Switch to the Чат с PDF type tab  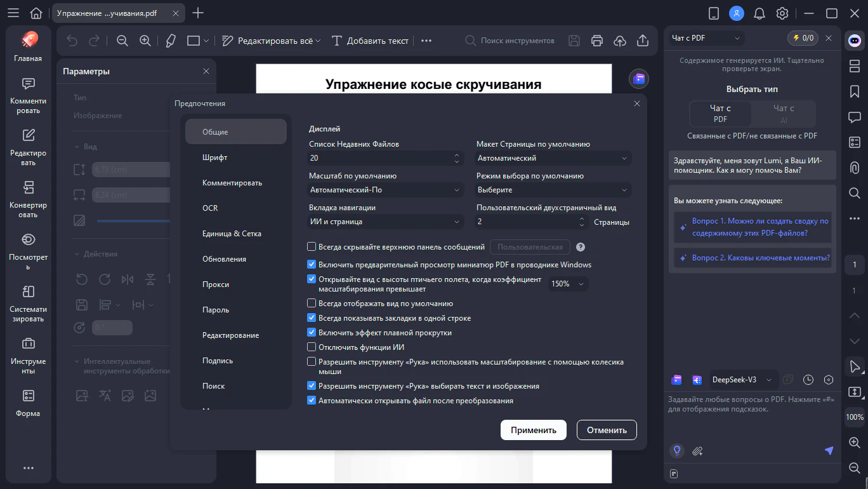click(x=720, y=114)
